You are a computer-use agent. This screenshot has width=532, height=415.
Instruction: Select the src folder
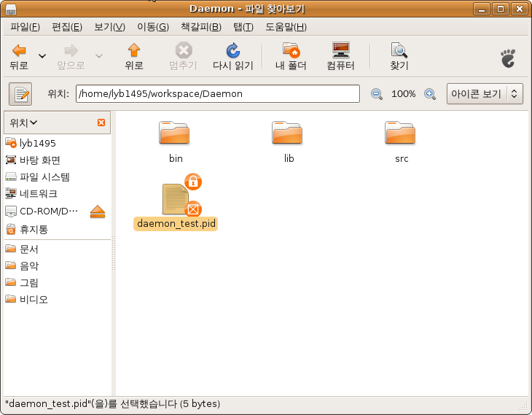(x=400, y=133)
